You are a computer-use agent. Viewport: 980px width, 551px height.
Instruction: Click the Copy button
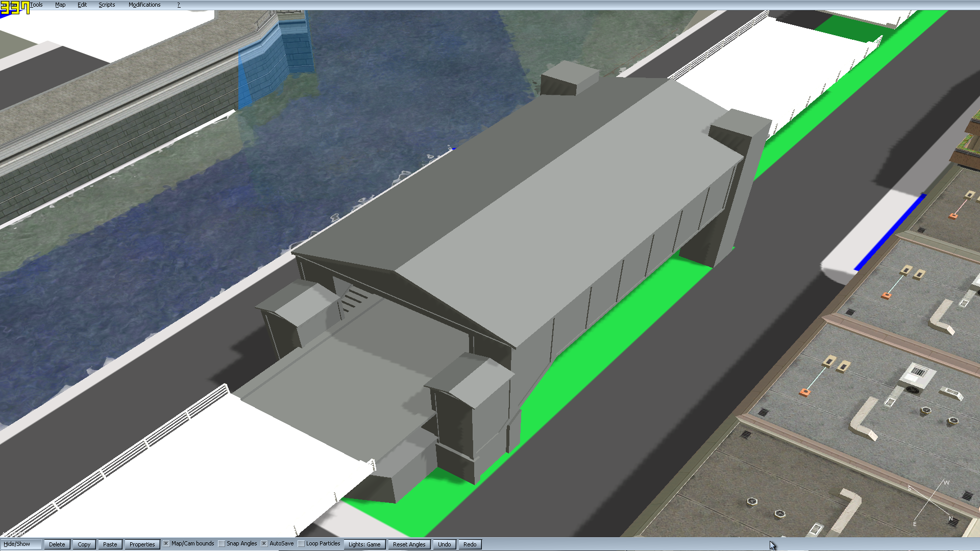(x=84, y=544)
